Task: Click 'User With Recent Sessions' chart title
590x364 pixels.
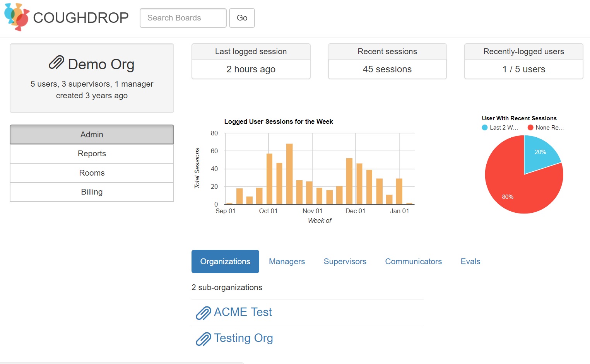Action: pos(519,118)
